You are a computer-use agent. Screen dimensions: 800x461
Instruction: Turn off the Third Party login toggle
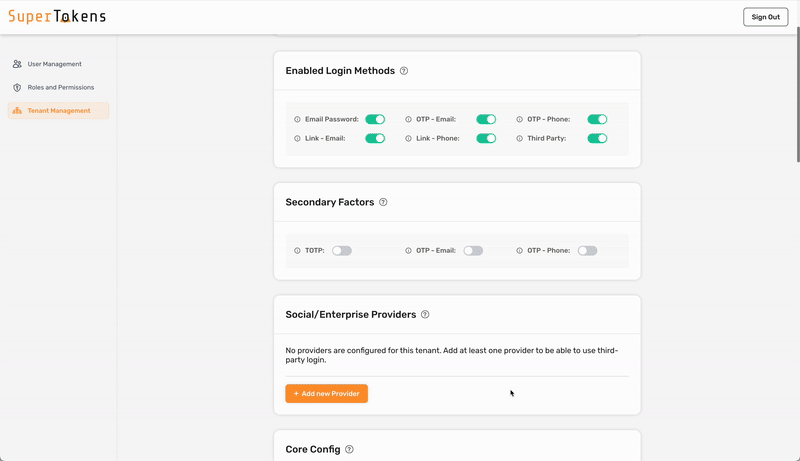[x=597, y=138]
